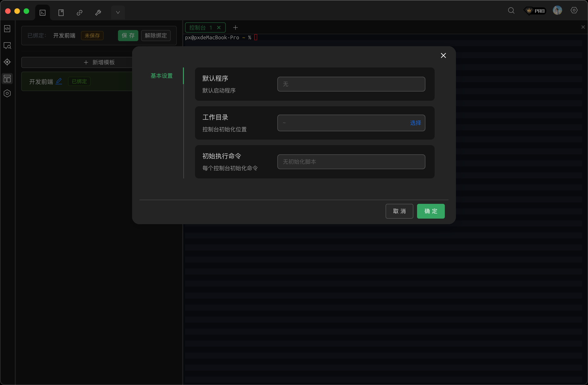Add new console tab with plus icon
Screen dimensions: 588x385
[x=235, y=28]
